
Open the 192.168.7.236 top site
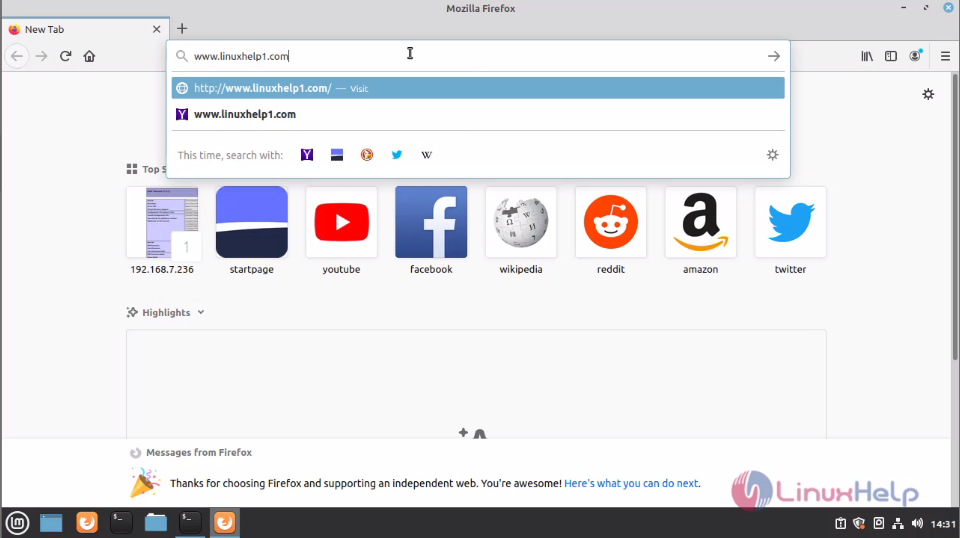click(162, 231)
